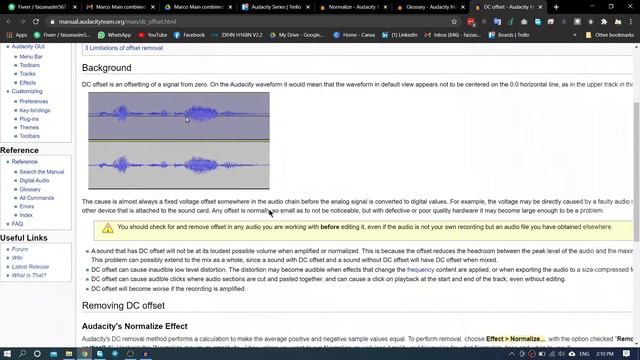Open the Other bookmarks folder
This screenshot has width=640, height=360.
[x=610, y=35]
